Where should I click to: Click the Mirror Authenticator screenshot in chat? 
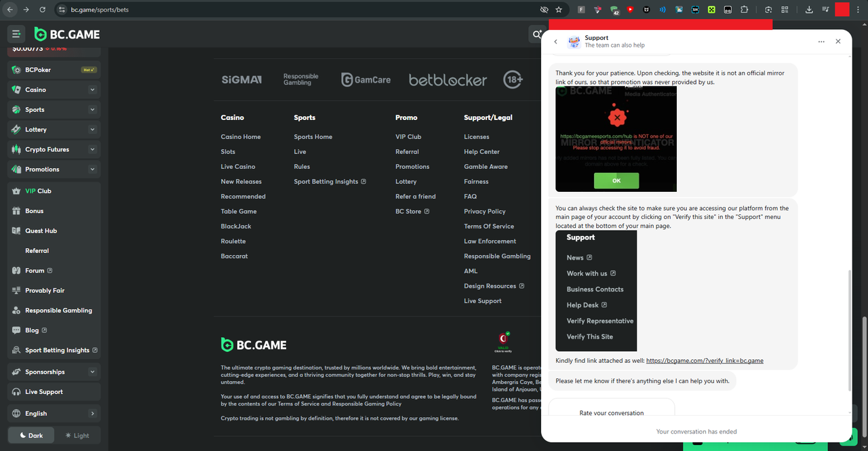point(616,139)
